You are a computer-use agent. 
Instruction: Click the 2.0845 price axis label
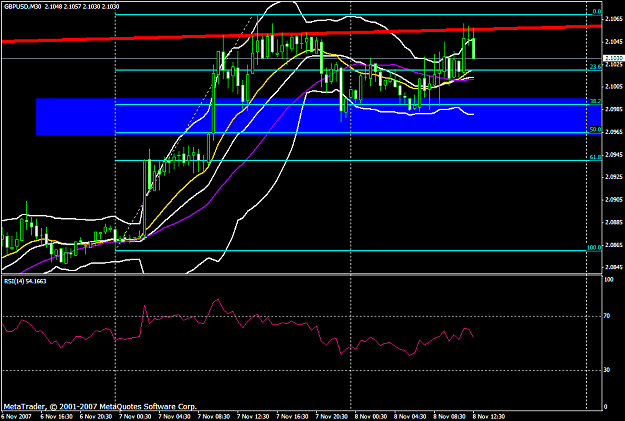tap(613, 267)
